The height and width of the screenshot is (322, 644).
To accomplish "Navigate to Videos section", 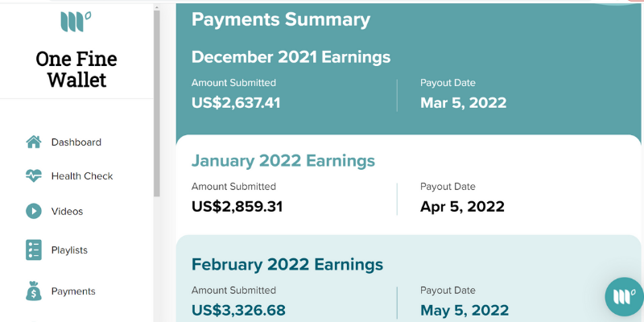I will pyautogui.click(x=67, y=211).
